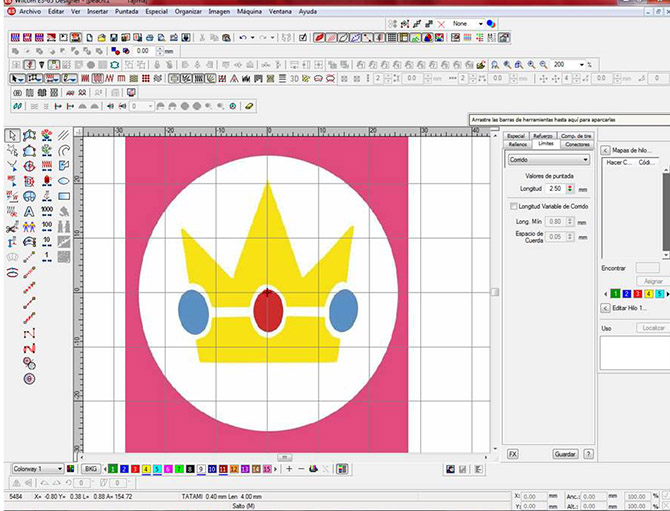Select the arrow Select Object tool

point(12,135)
